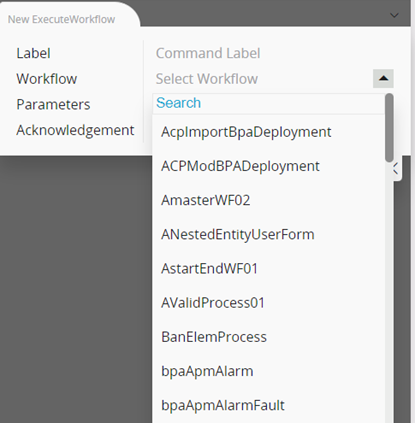Choose ACPModBPADeployment from the list
The height and width of the screenshot is (423, 415).
click(269, 166)
